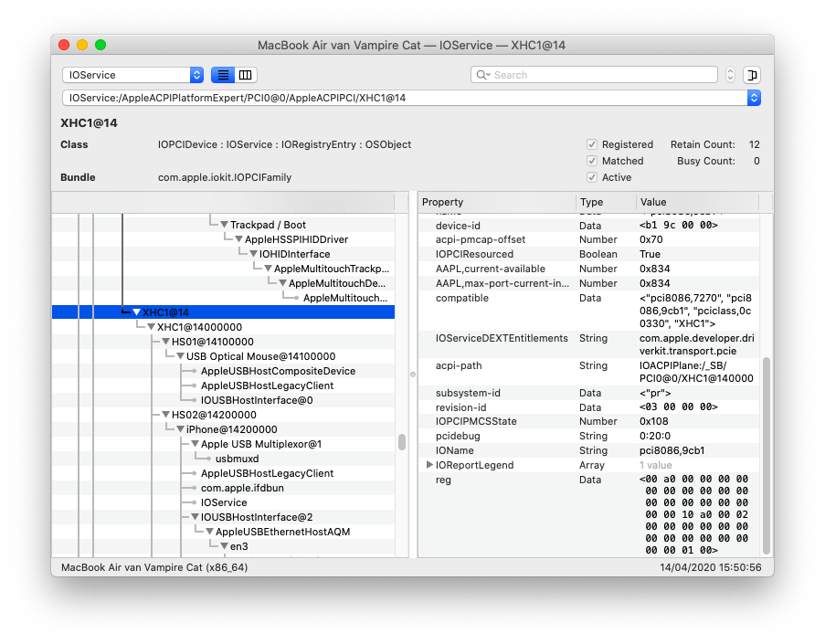Viewport: 825px width, 644px height.
Task: Select the acpi-path property row
Action: tap(589, 372)
